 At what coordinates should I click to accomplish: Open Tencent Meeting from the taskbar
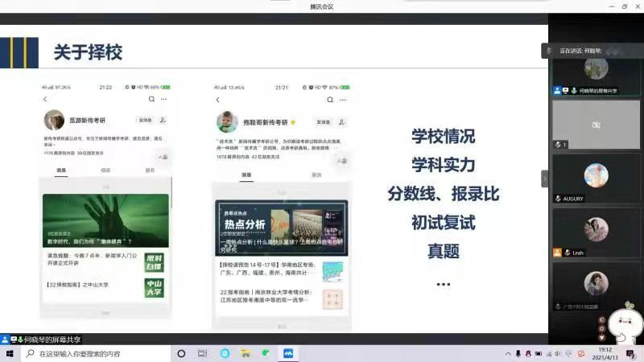pos(287,353)
